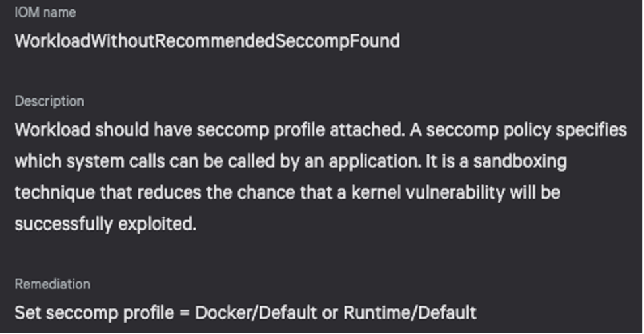The height and width of the screenshot is (334, 644).
Task: Click the word 'Docker/Default' in remediation
Action: 256,313
